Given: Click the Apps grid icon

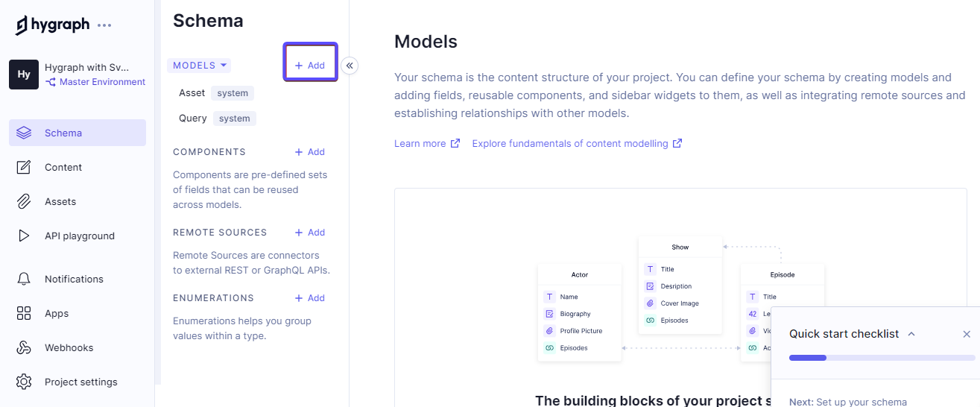Looking at the screenshot, I should (24, 314).
